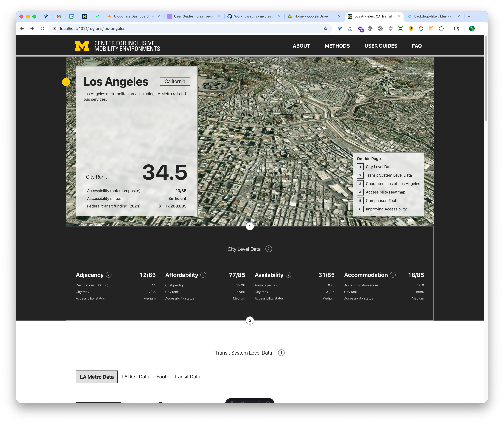
Task: Open the Chrome profile avatar
Action: coord(472,29)
